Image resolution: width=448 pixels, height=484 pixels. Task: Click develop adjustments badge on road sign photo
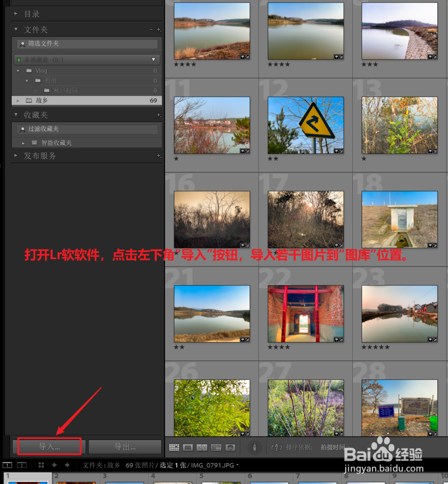pos(341,151)
